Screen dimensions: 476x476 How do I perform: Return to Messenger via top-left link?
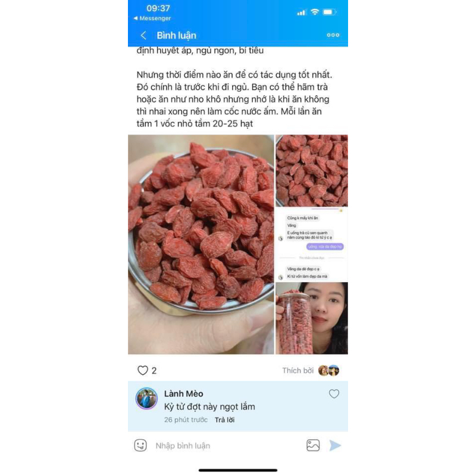pos(152,18)
